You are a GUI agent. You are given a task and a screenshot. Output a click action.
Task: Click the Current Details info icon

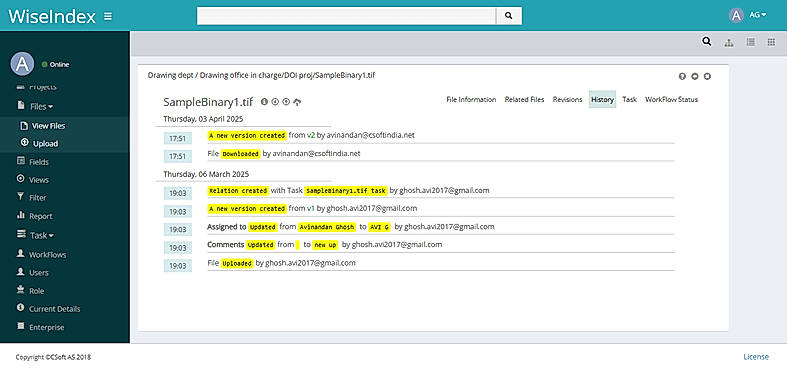[x=21, y=307]
